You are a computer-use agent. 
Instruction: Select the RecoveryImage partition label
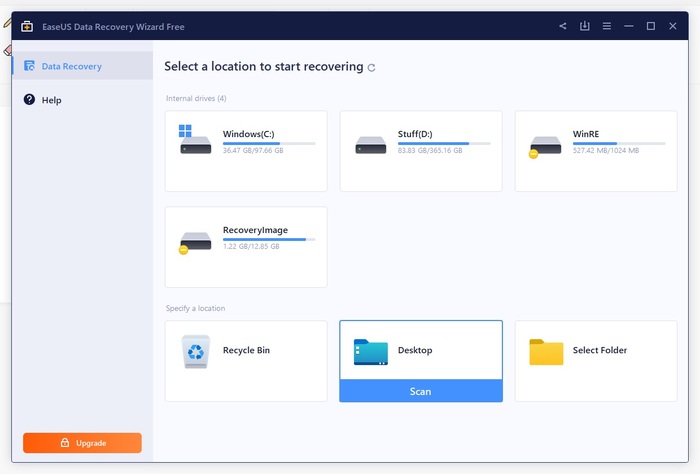(x=255, y=230)
